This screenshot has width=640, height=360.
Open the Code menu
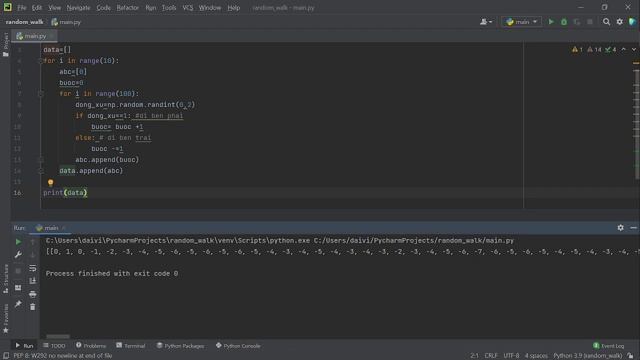click(103, 8)
